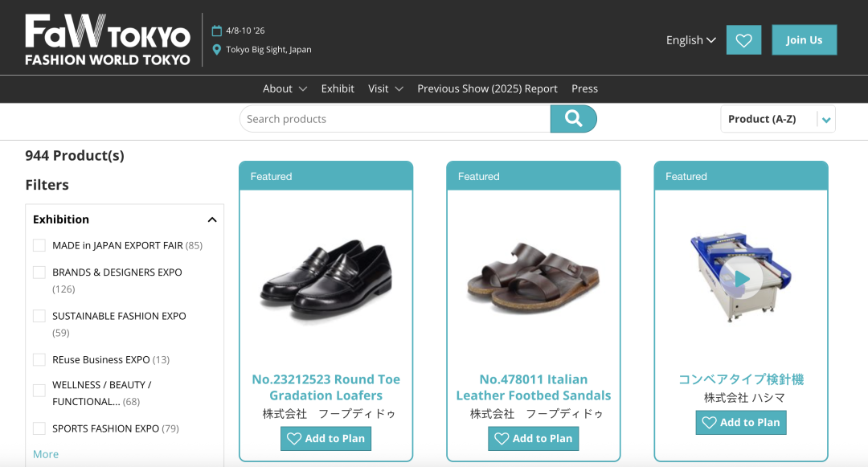868x467 pixels.
Task: Click the magnifier search button
Action: click(574, 118)
